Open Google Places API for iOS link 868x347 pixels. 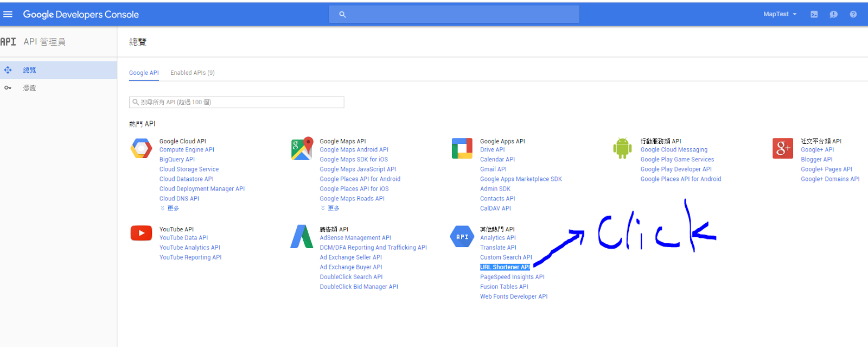354,189
